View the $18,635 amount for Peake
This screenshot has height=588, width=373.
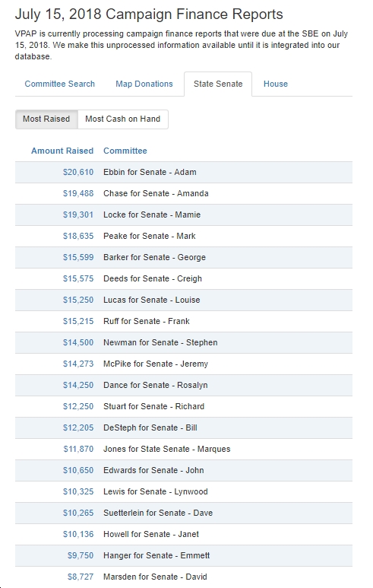pyautogui.click(x=78, y=237)
